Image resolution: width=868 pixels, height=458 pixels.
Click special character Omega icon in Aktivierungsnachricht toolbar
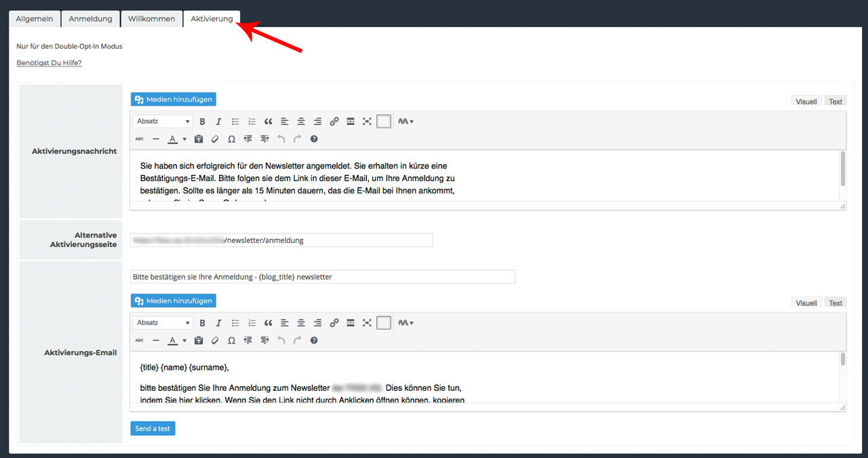tap(231, 139)
